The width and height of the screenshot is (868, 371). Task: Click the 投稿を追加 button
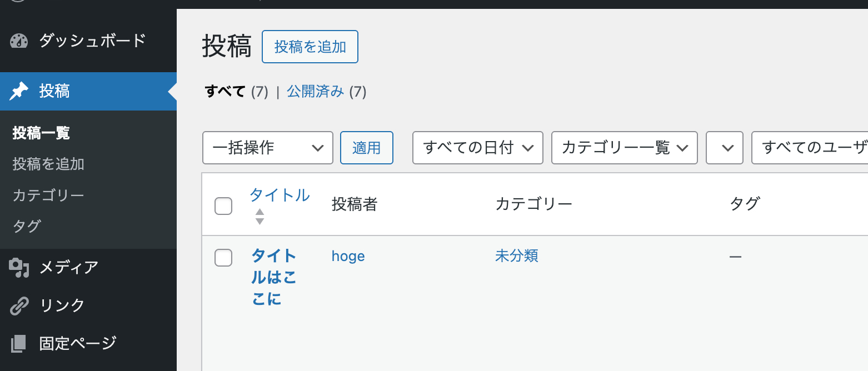tap(310, 47)
